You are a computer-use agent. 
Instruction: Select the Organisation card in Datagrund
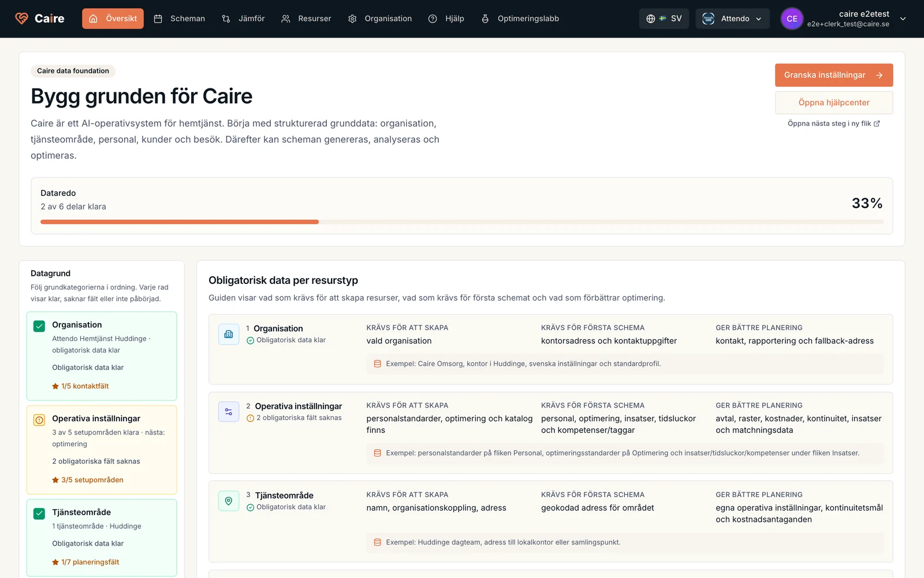tap(102, 356)
